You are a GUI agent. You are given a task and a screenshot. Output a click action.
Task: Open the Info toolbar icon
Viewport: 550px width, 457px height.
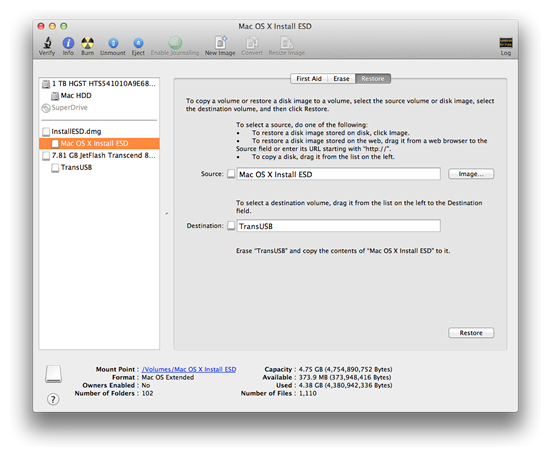68,43
